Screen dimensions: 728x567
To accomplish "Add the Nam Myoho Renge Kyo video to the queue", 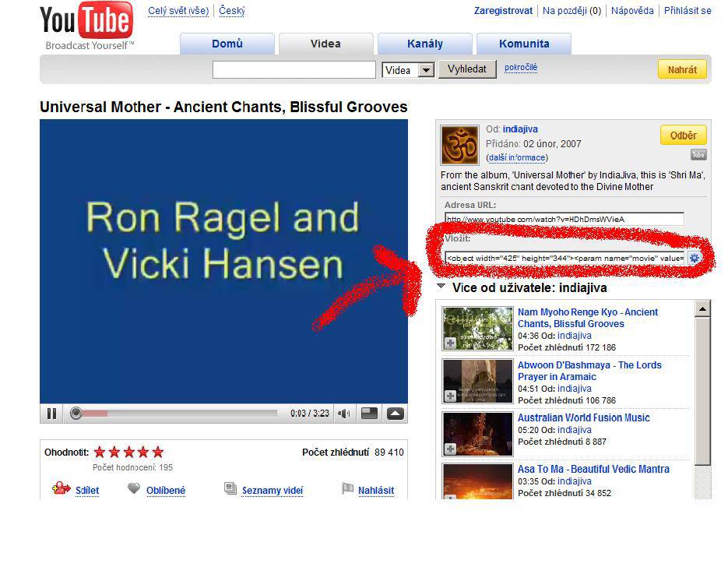I will [451, 343].
